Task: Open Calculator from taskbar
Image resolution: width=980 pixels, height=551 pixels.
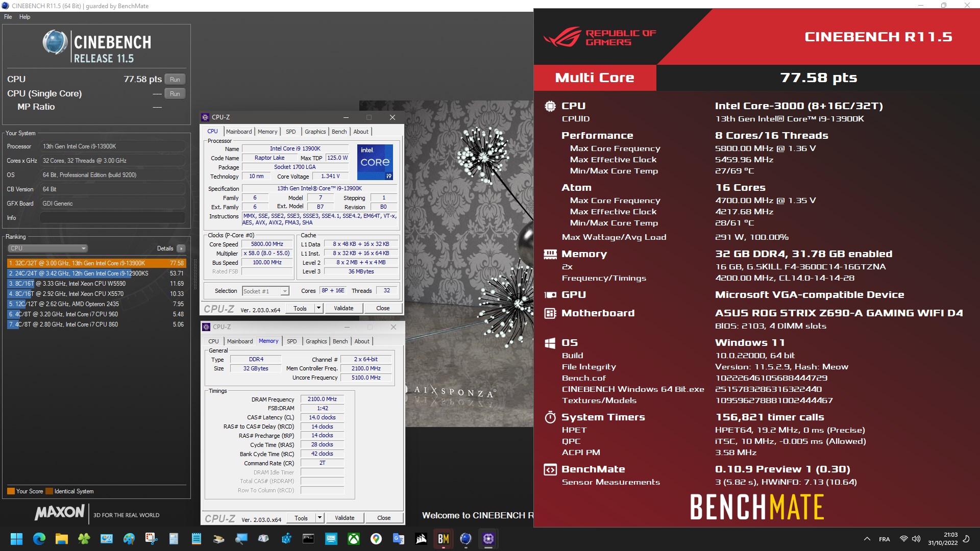Action: 174,539
